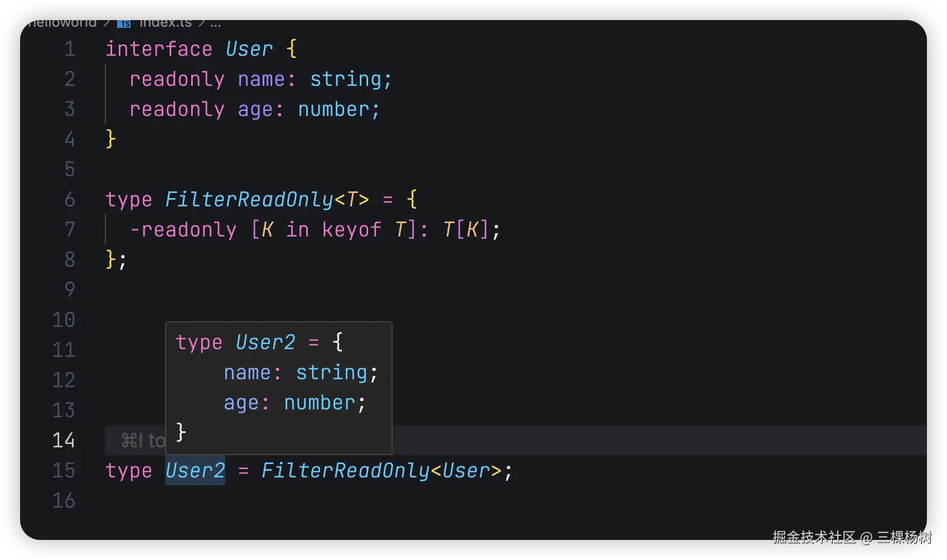Click line number 6 in gutter
Screen dimensions: 947x560
(70, 200)
